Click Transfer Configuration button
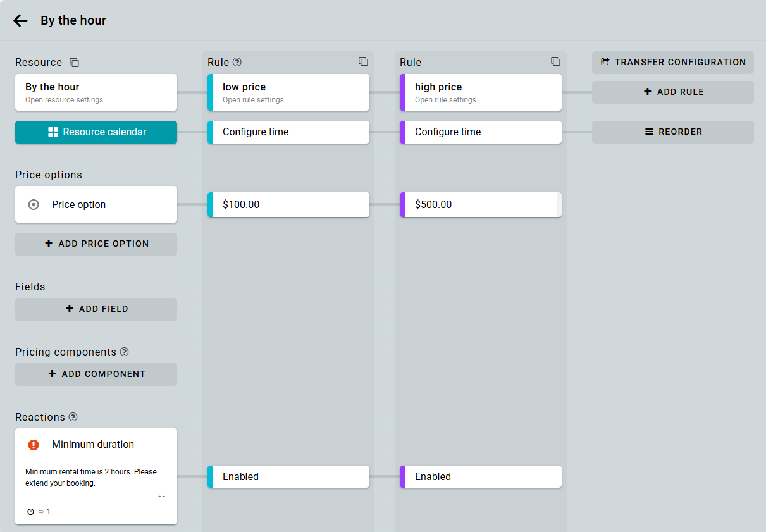 click(673, 63)
